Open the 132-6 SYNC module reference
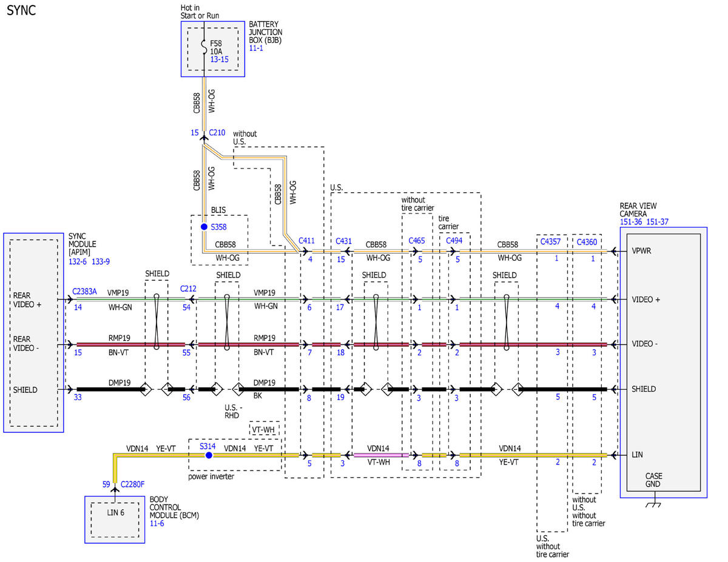The height and width of the screenshot is (562, 728). pos(78,261)
